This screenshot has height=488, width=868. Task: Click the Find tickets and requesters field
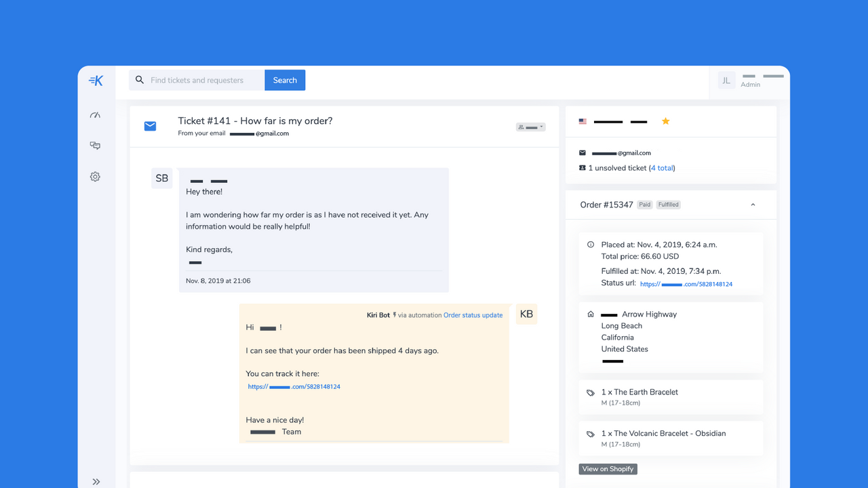pyautogui.click(x=197, y=80)
